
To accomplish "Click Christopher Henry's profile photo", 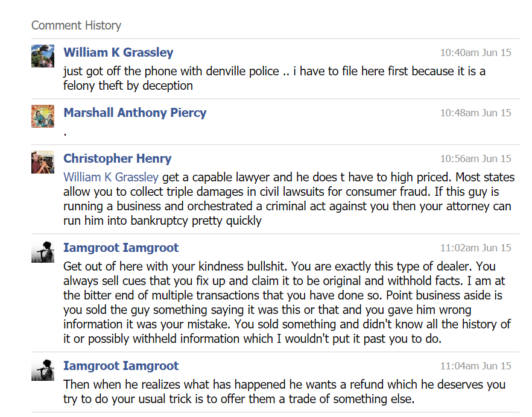I will pos(43,162).
